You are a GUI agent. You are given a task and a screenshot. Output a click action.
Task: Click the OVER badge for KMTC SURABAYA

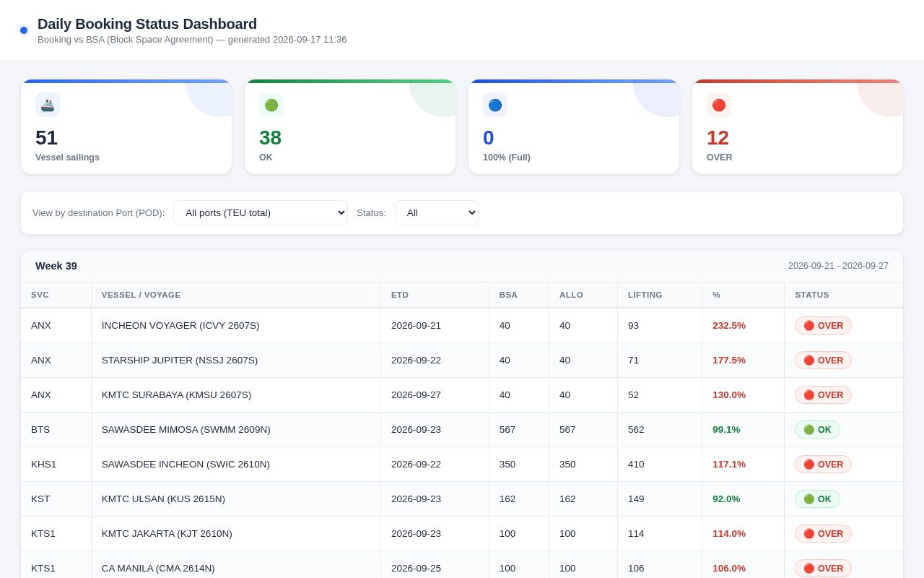coord(823,395)
